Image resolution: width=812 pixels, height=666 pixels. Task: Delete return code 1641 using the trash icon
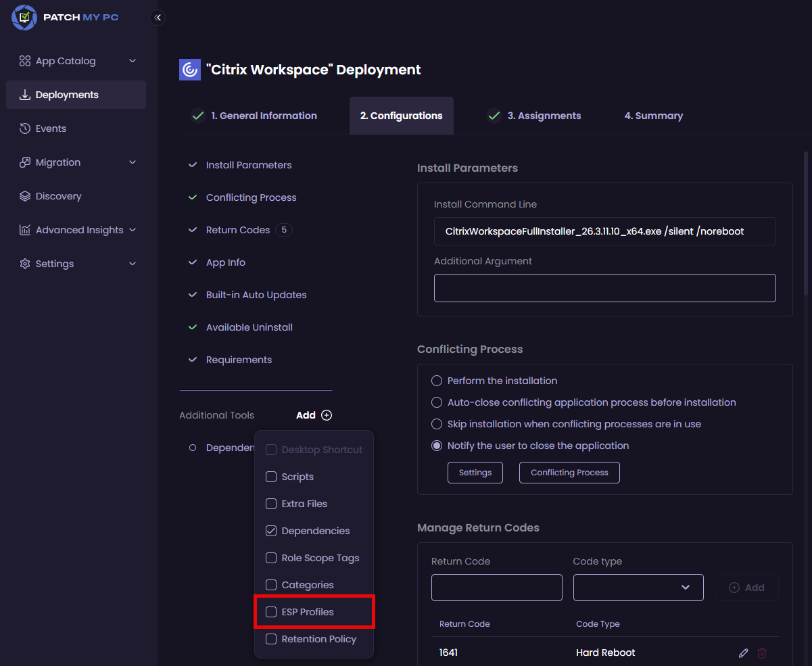[762, 653]
